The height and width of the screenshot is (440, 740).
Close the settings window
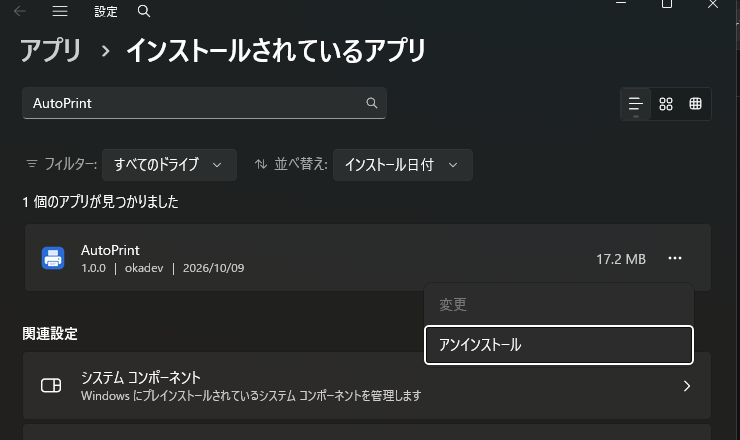point(713,4)
